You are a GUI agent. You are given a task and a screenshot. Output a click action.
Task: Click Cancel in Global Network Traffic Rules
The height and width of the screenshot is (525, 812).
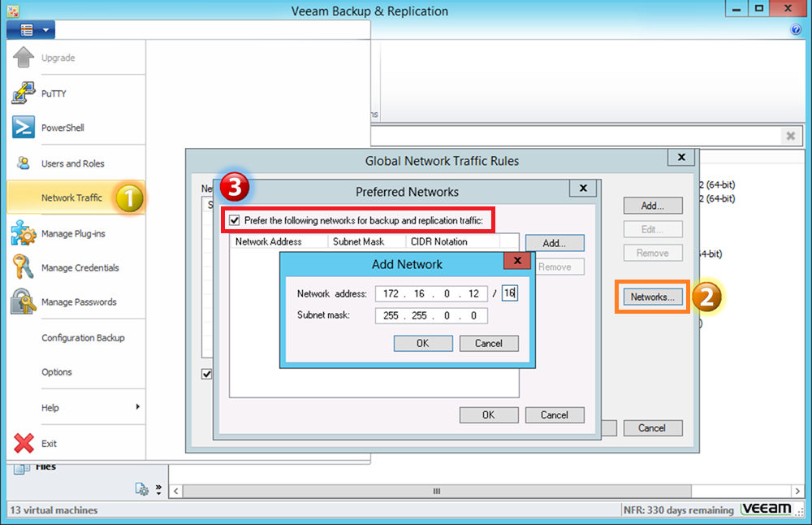point(653,428)
